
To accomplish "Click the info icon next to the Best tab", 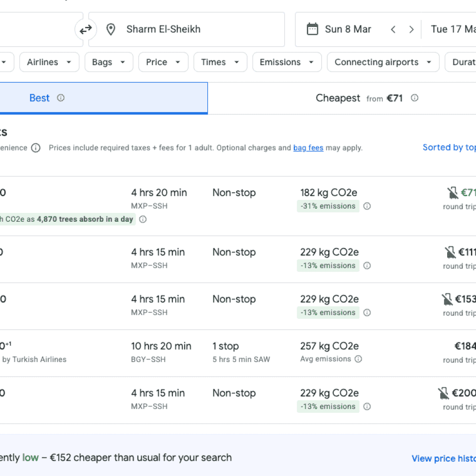I will (61, 98).
